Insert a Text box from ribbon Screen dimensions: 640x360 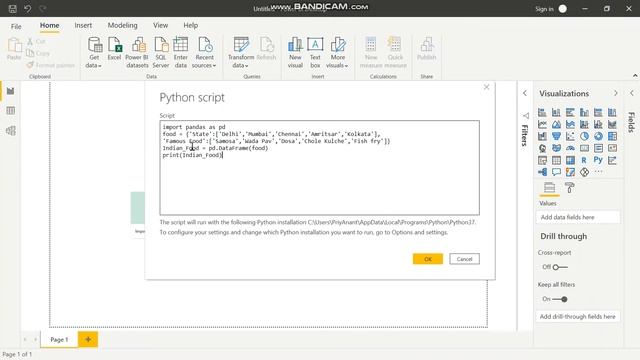(315, 53)
